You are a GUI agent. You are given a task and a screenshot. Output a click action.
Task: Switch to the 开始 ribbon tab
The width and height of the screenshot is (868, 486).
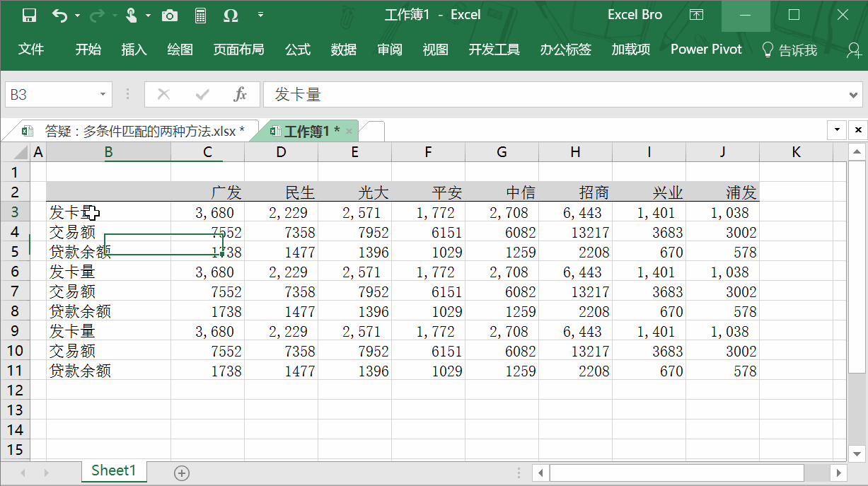point(88,50)
